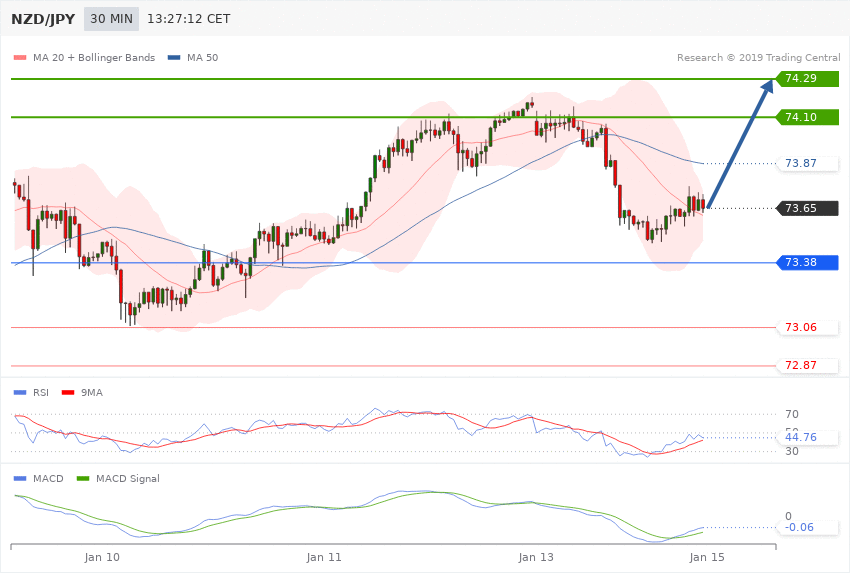This screenshot has height=576, width=850.
Task: Click the 73.87 MA 50 value label
Action: pyautogui.click(x=808, y=163)
